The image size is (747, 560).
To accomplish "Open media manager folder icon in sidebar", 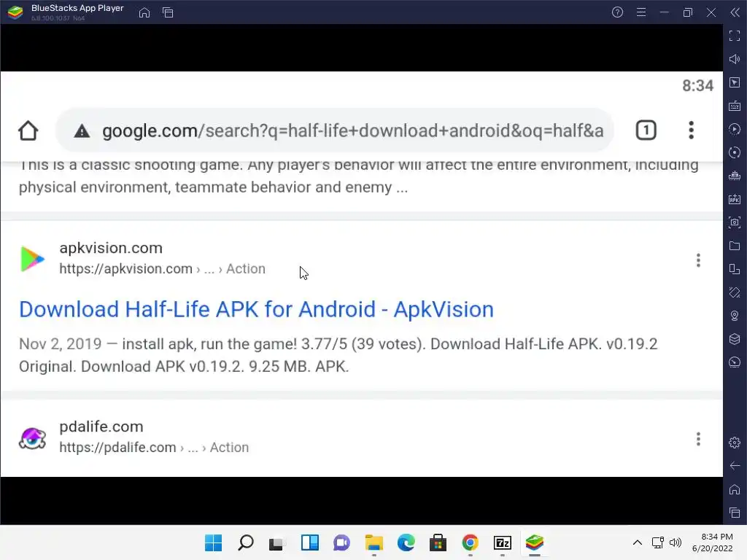I will (735, 246).
